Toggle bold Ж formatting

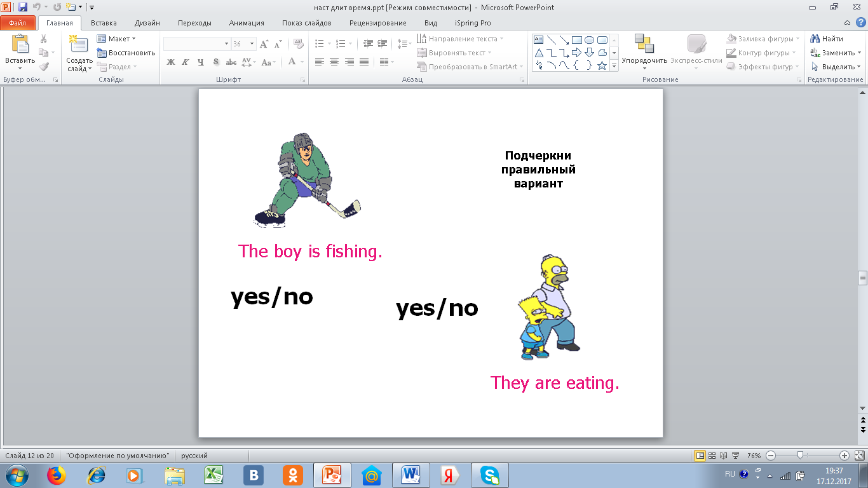170,62
